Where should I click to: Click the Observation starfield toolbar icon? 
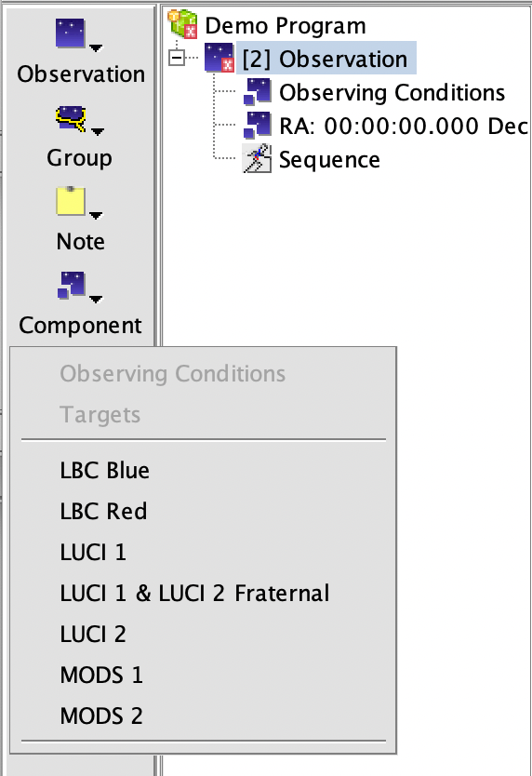pos(71,33)
